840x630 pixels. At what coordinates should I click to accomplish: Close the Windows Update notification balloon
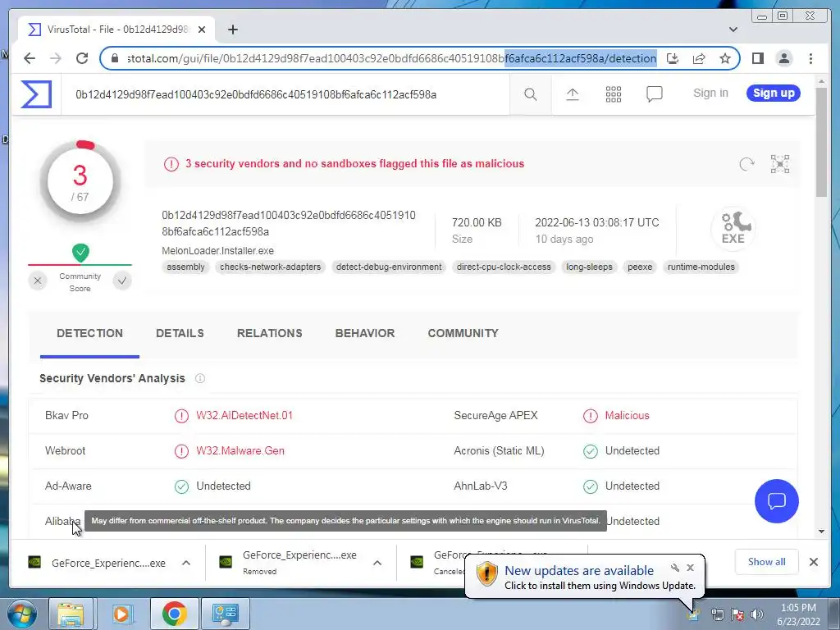(x=690, y=568)
